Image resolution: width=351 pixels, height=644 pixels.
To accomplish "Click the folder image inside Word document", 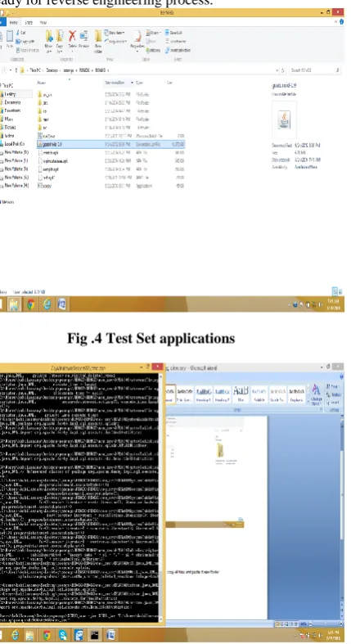I will tap(220, 451).
